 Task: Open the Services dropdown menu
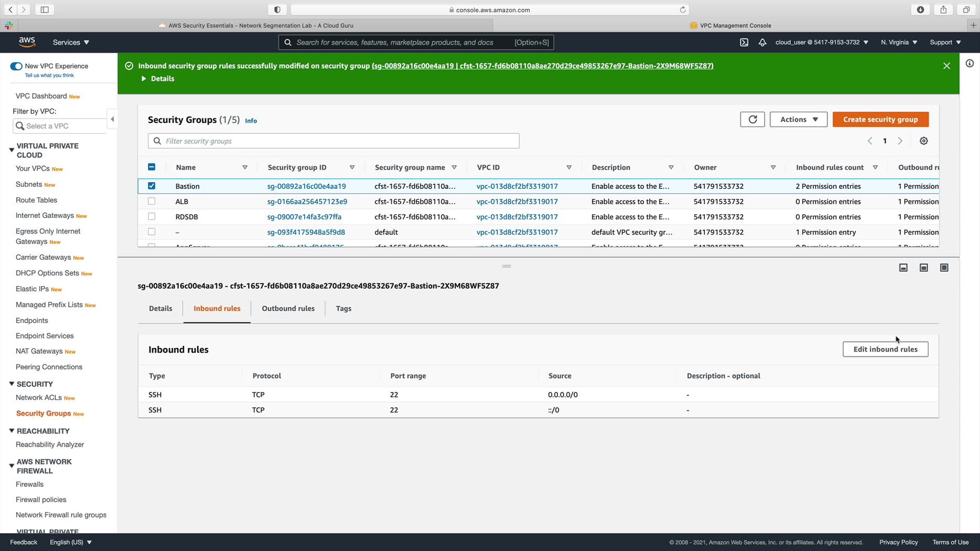coord(71,43)
